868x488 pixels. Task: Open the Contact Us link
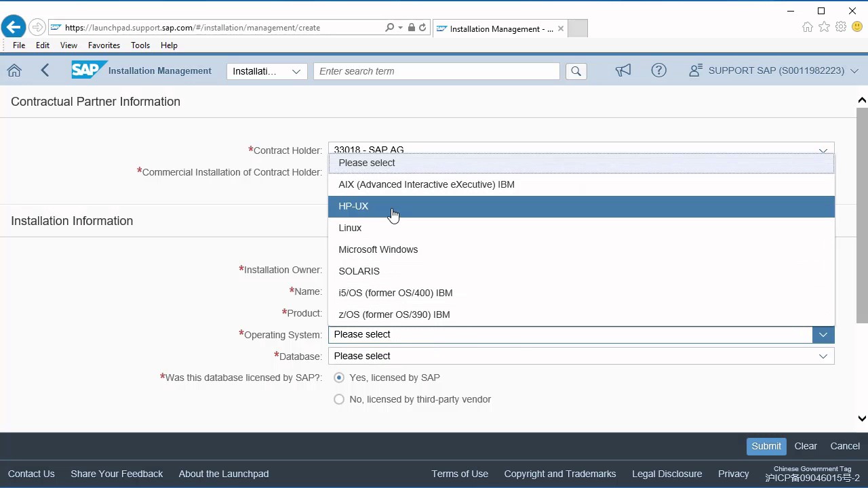tap(31, 474)
